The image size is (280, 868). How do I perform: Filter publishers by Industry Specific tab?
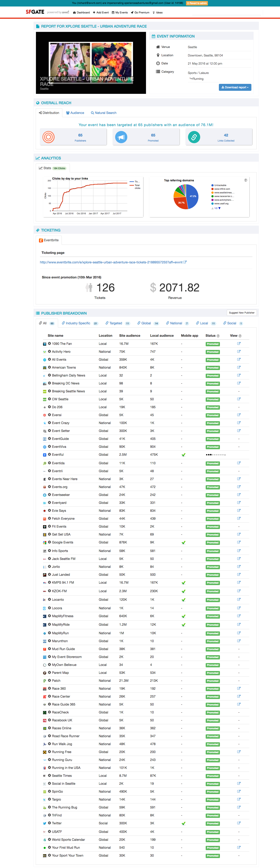coord(80,323)
